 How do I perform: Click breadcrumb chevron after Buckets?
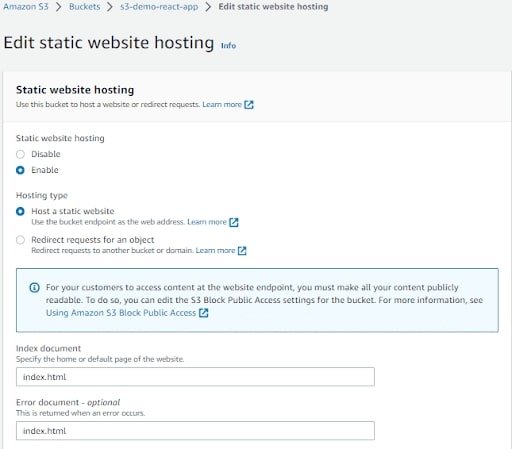pyautogui.click(x=110, y=7)
